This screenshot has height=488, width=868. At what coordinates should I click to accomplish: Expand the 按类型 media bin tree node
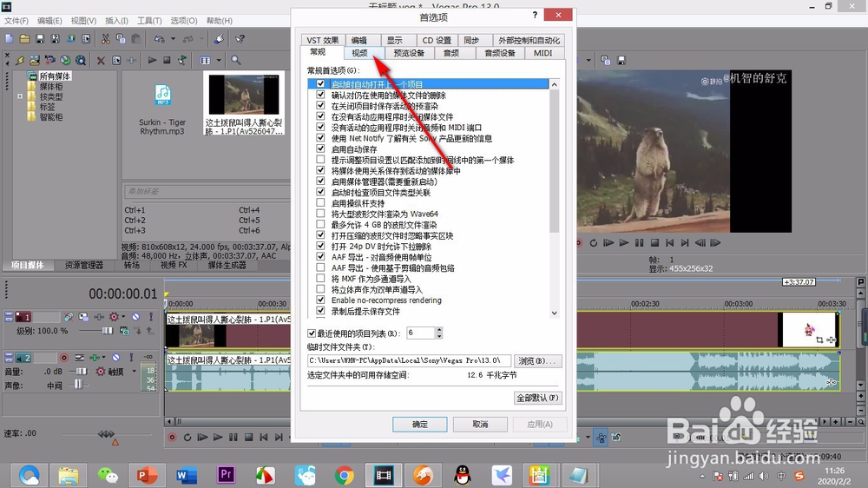(x=20, y=96)
